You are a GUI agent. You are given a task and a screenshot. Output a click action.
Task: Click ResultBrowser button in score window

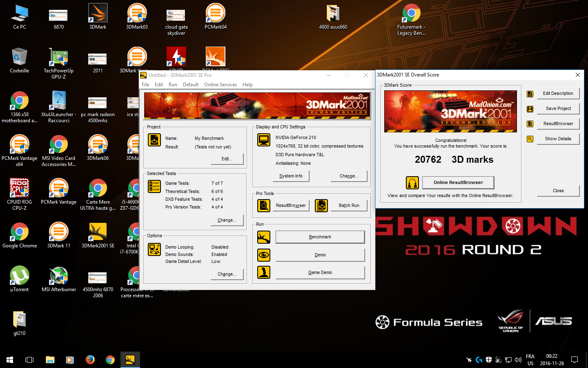(x=558, y=124)
